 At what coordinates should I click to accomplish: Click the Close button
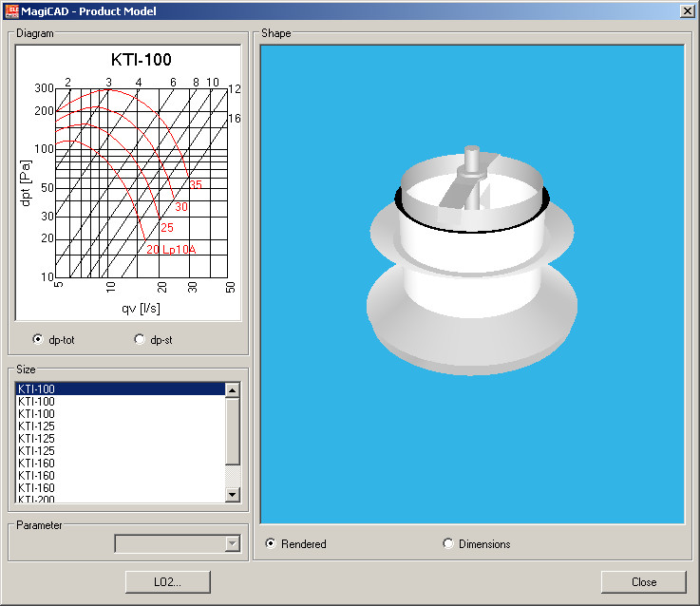[x=644, y=582]
